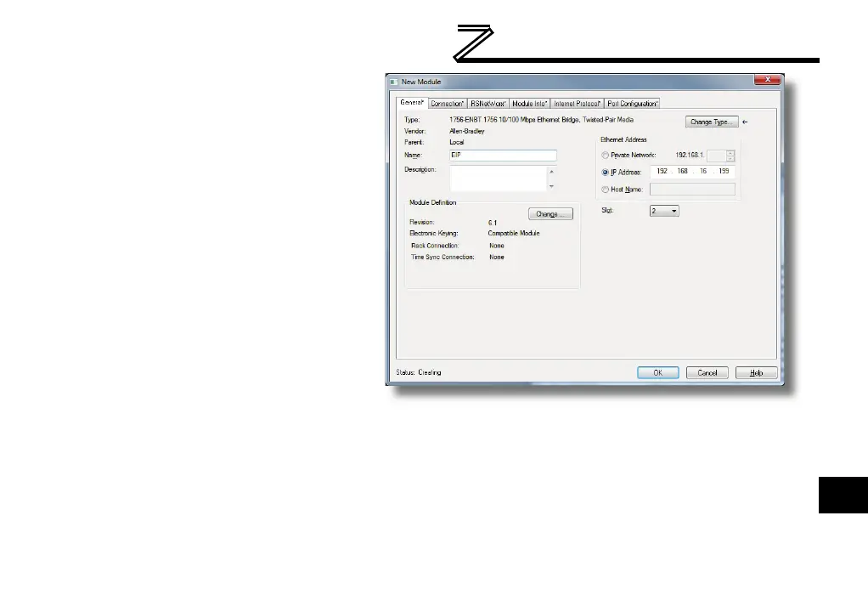This screenshot has width=868, height=612.
Task: Click the Private Network field box
Action: (716, 156)
